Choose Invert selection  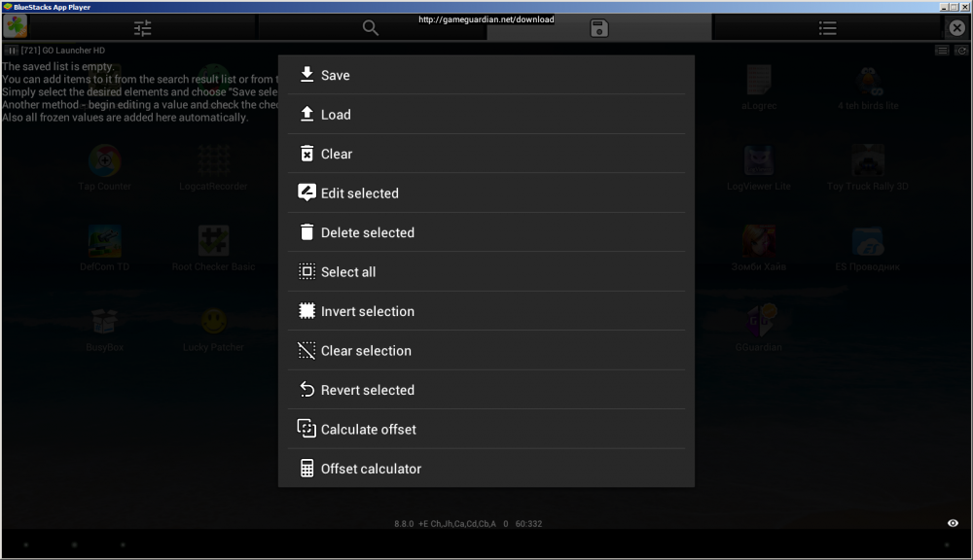[x=367, y=311]
